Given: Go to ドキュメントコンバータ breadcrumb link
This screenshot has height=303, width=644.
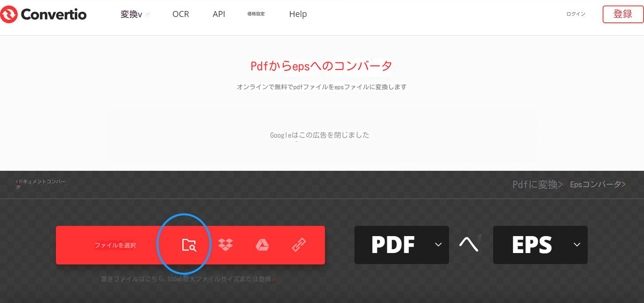Looking at the screenshot, I should (40, 184).
